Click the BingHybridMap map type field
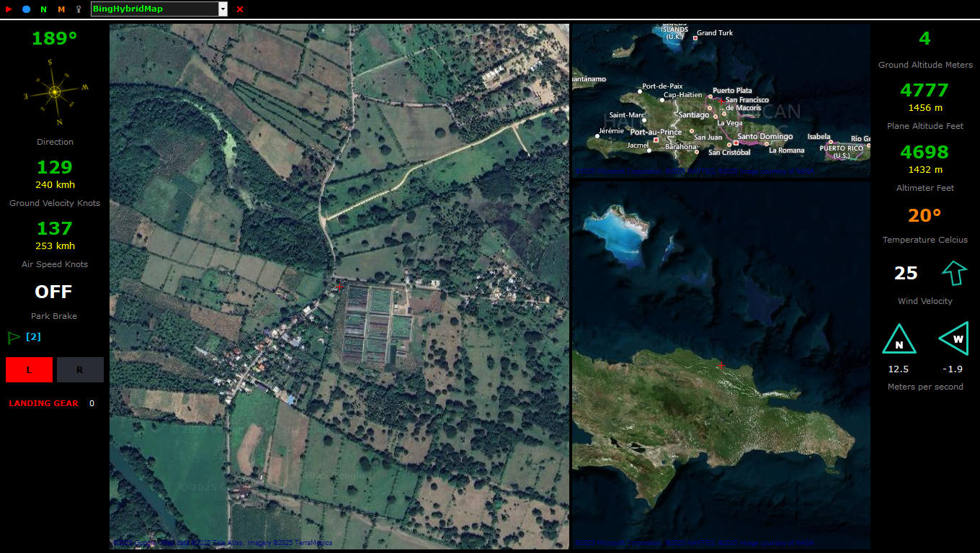This screenshot has width=980, height=553. tap(154, 9)
